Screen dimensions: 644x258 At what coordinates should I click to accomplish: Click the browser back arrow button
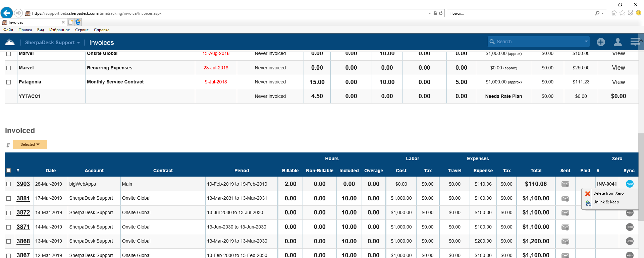(x=7, y=13)
